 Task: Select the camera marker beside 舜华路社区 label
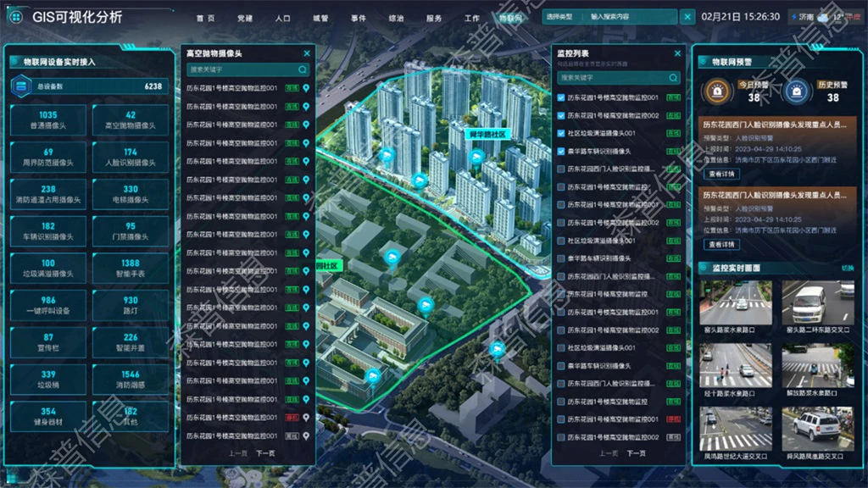tap(476, 158)
